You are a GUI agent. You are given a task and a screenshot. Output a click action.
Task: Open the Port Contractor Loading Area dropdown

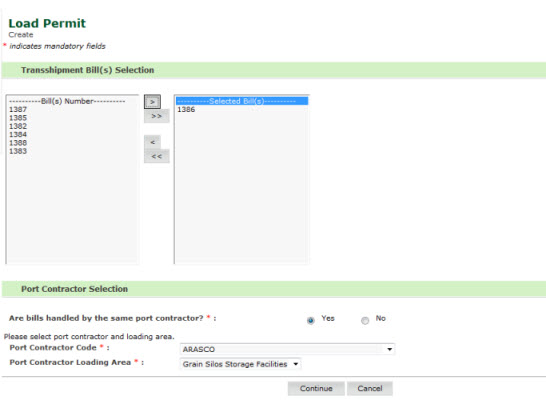[x=241, y=364]
